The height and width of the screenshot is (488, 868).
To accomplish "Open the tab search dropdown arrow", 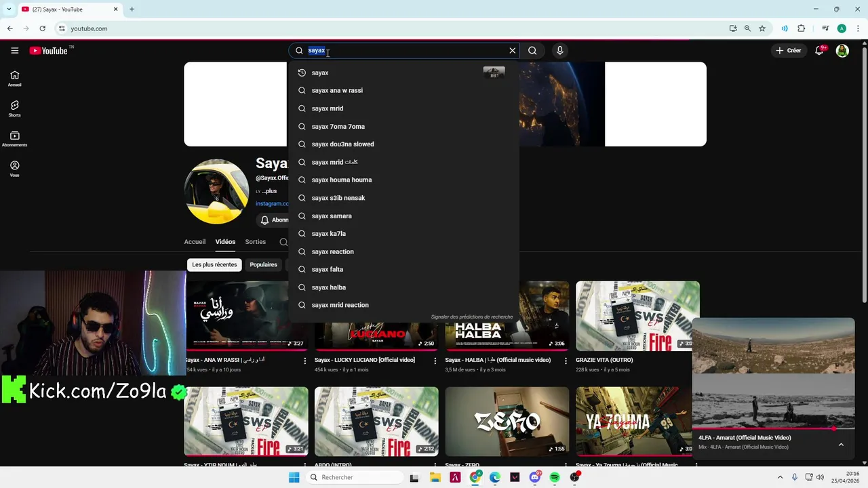I will pos(9,9).
